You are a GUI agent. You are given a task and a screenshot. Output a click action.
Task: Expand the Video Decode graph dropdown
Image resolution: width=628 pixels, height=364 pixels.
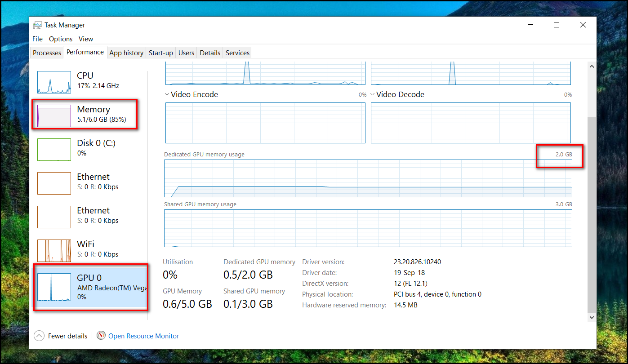pos(372,94)
